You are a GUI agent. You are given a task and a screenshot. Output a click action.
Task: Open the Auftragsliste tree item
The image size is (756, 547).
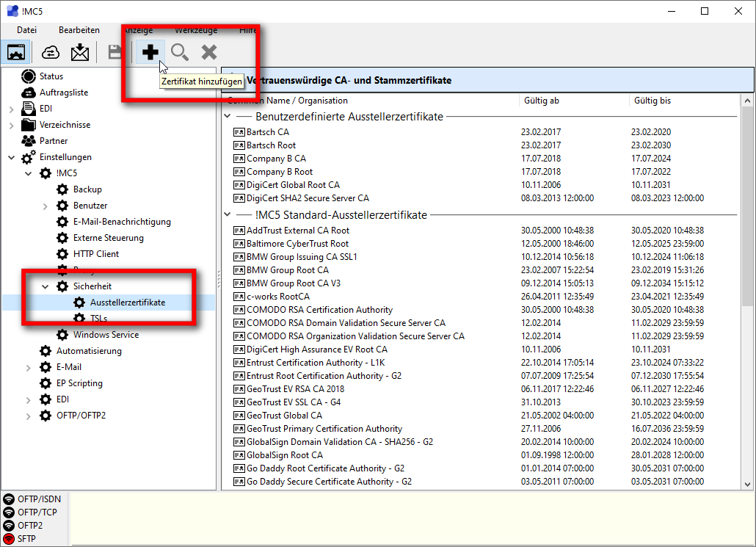pyautogui.click(x=63, y=93)
